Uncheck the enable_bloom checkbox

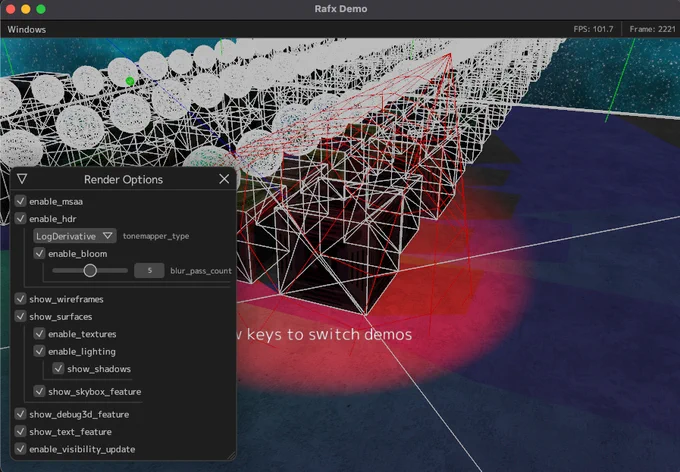click(39, 253)
